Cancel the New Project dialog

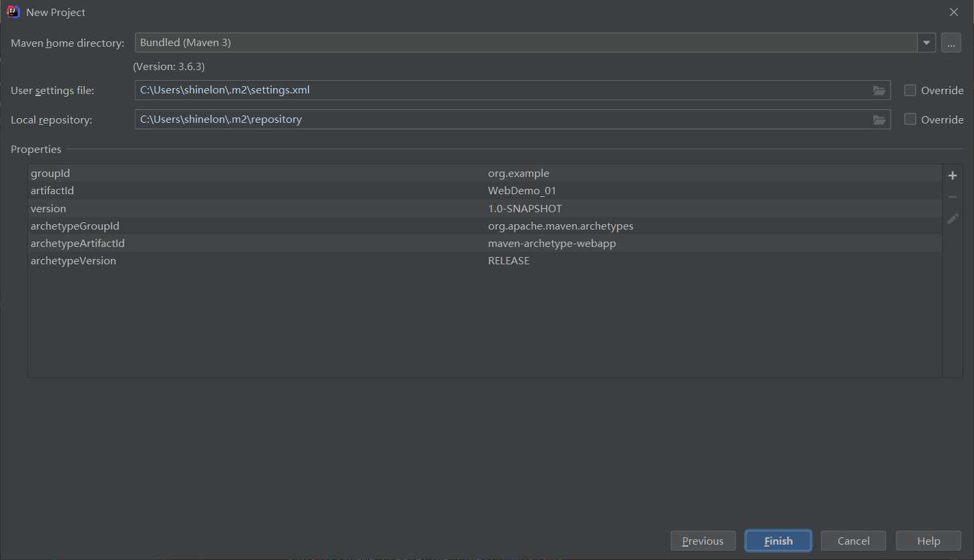click(x=853, y=541)
